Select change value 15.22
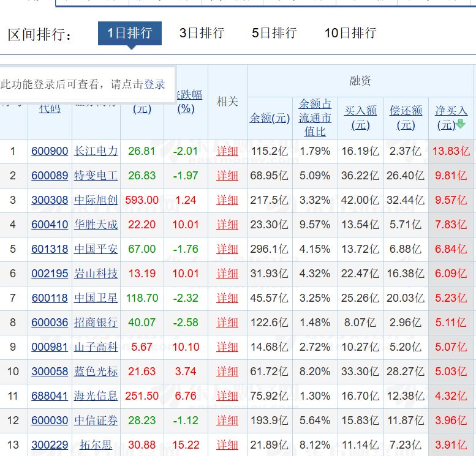 pyautogui.click(x=186, y=445)
